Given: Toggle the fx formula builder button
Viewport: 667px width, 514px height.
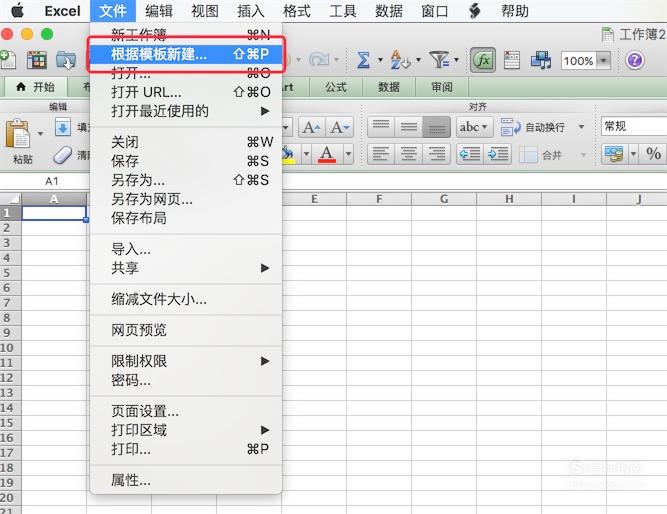Looking at the screenshot, I should (x=483, y=60).
